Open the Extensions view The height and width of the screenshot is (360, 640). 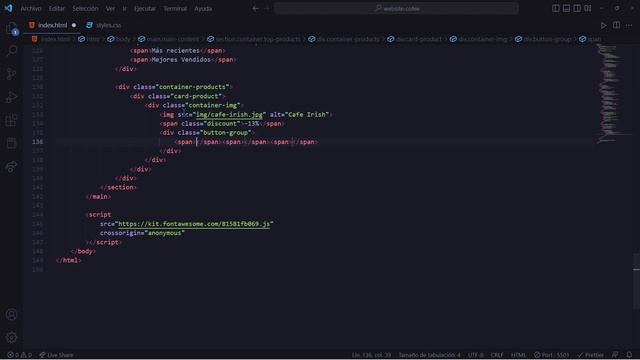[x=11, y=120]
